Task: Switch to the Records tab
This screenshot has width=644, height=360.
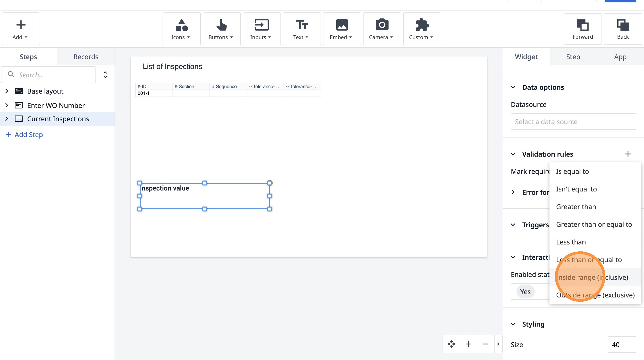Action: [86, 57]
